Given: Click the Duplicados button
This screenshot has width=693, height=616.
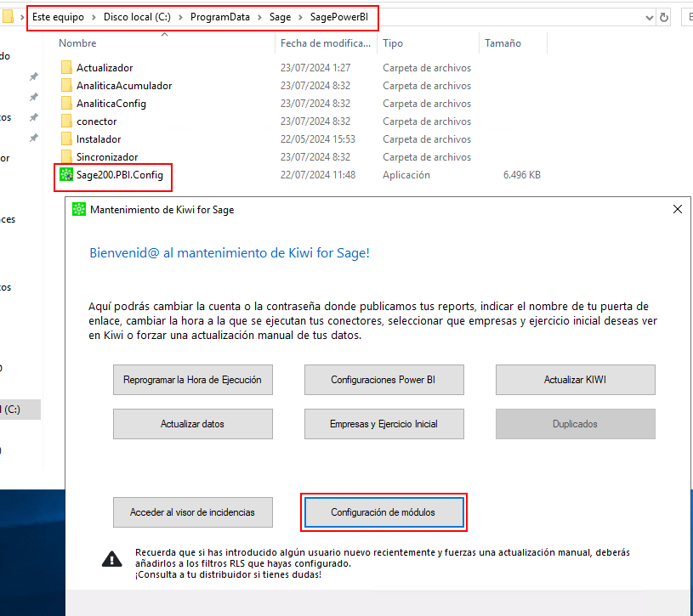Looking at the screenshot, I should pos(576,424).
